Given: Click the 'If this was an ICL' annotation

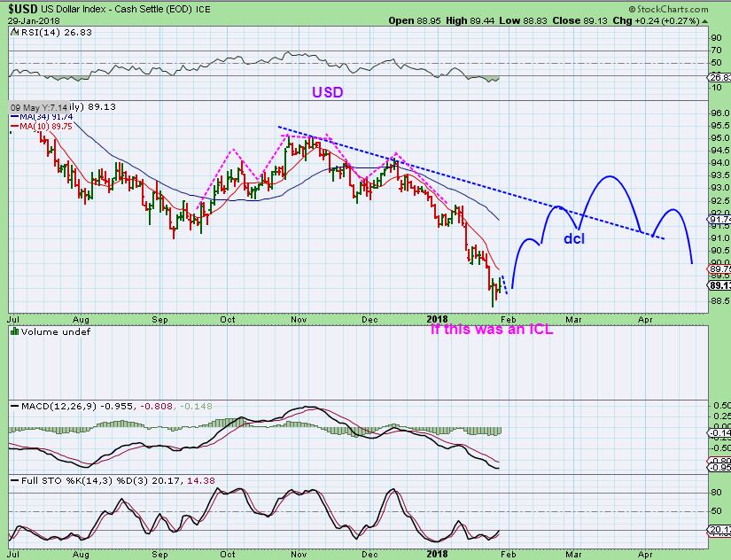Looking at the screenshot, I should [x=492, y=330].
